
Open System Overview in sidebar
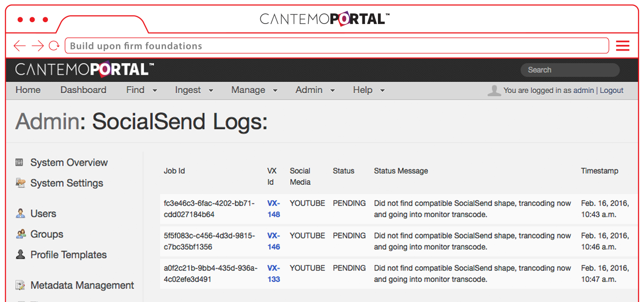69,163
